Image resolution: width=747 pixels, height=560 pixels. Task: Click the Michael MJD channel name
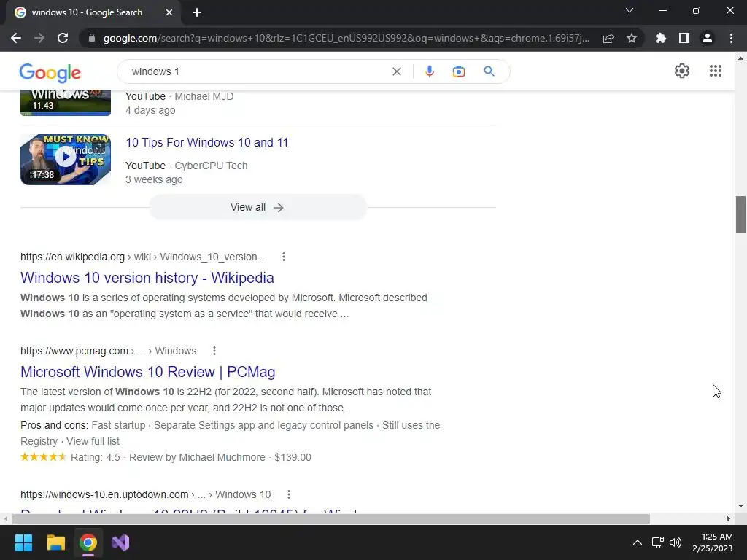[204, 96]
